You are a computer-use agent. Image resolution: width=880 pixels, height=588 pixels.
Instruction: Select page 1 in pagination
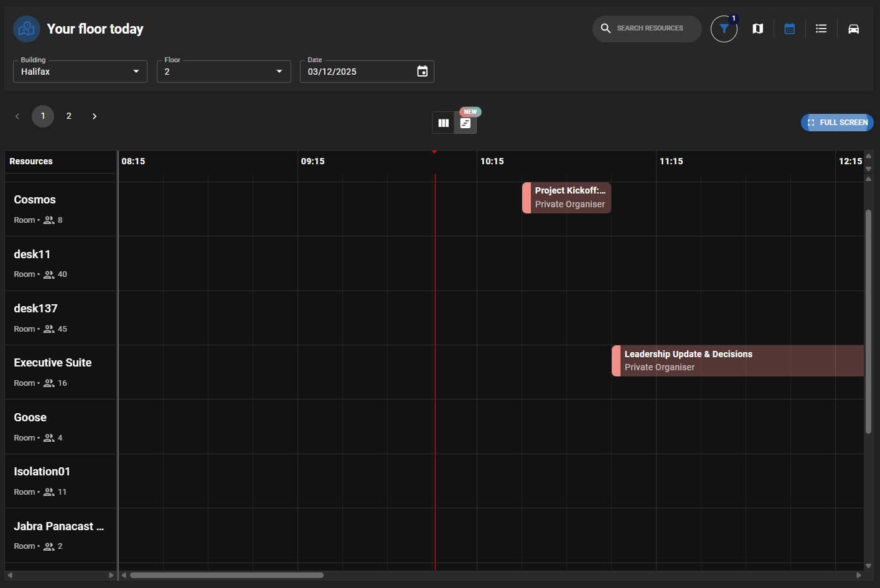pos(43,116)
